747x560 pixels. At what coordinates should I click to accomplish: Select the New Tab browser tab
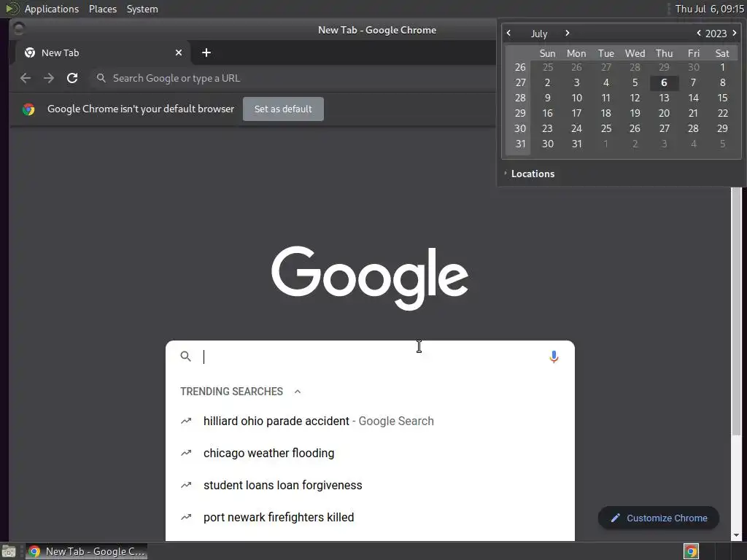(x=103, y=52)
